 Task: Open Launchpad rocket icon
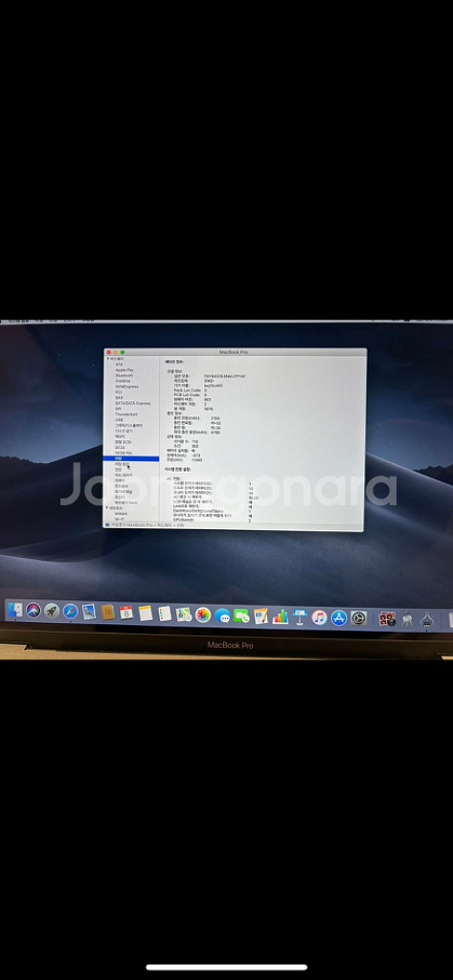52,612
